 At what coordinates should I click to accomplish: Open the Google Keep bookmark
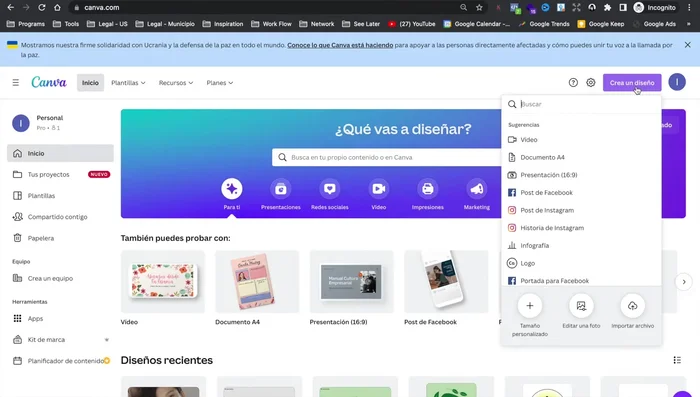coord(601,24)
